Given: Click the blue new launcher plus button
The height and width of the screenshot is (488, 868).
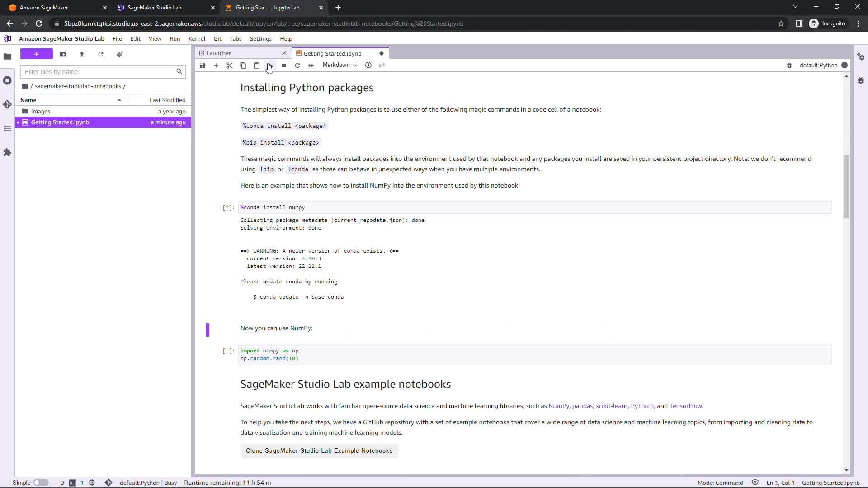Looking at the screenshot, I should (37, 54).
